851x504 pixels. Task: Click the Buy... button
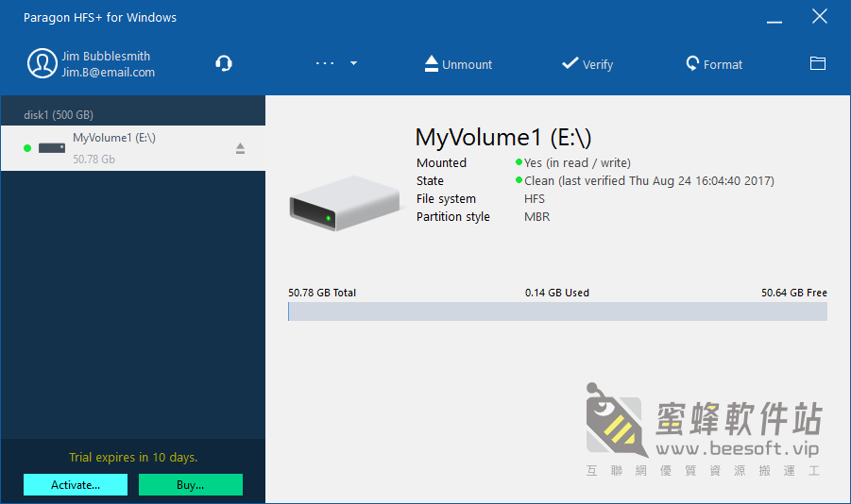click(x=191, y=484)
